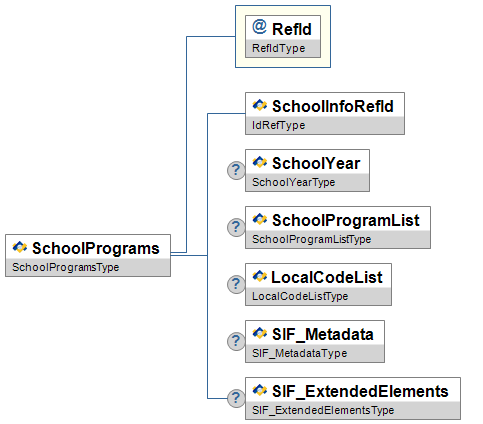Click the optional question mark beside LocalCodeList
This screenshot has width=483, height=424.
(236, 284)
